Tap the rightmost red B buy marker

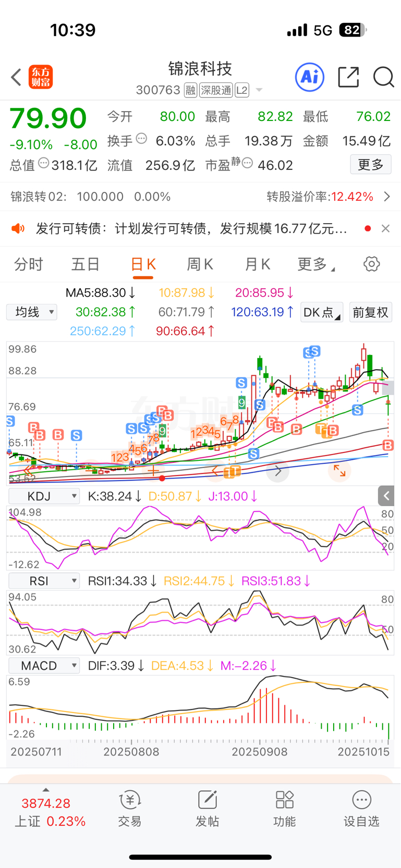(x=387, y=445)
